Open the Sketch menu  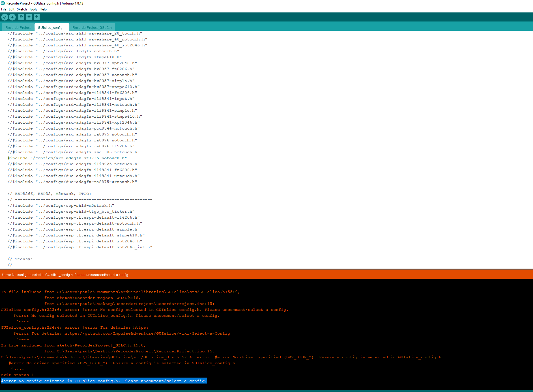click(22, 9)
